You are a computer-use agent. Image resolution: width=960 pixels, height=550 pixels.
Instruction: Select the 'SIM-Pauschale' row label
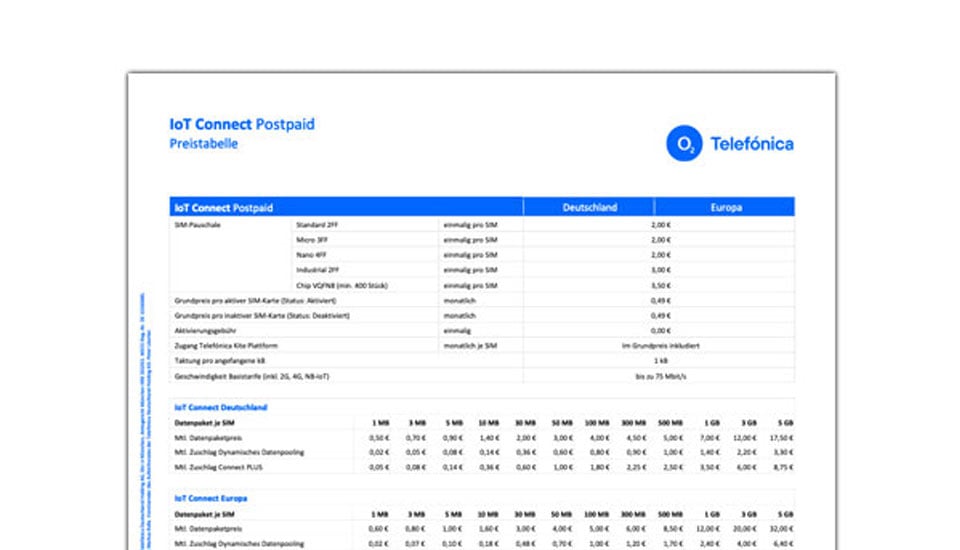tap(197, 225)
